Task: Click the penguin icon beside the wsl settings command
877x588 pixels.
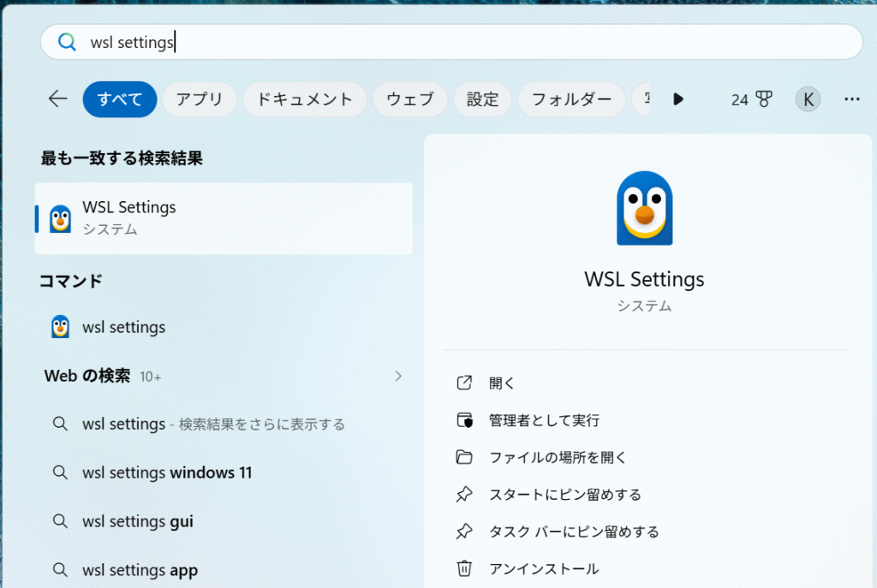Action: click(x=59, y=326)
